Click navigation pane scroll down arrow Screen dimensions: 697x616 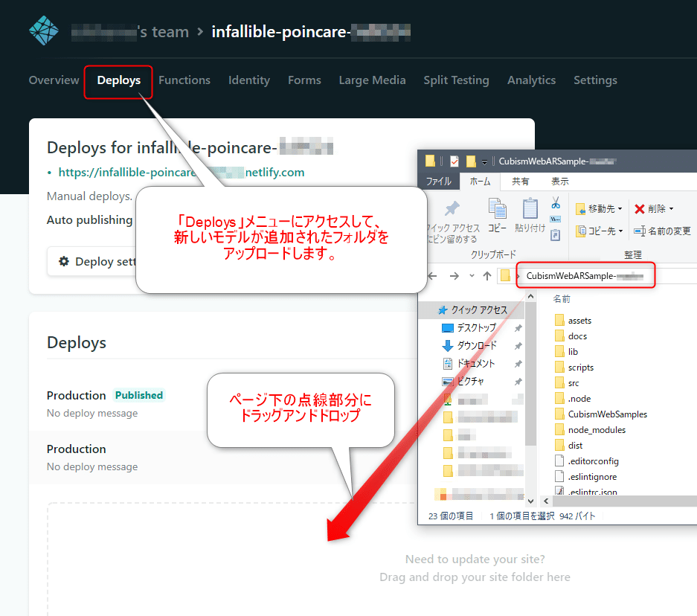pyautogui.click(x=530, y=501)
